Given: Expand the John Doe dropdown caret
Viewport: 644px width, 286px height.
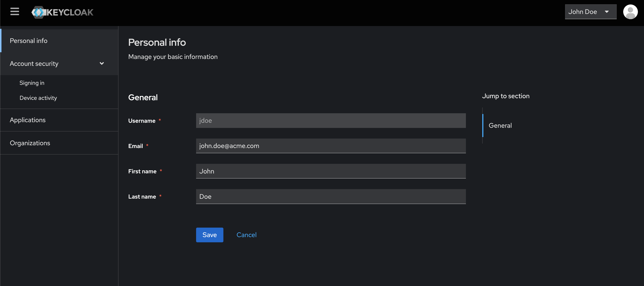Looking at the screenshot, I should point(607,12).
